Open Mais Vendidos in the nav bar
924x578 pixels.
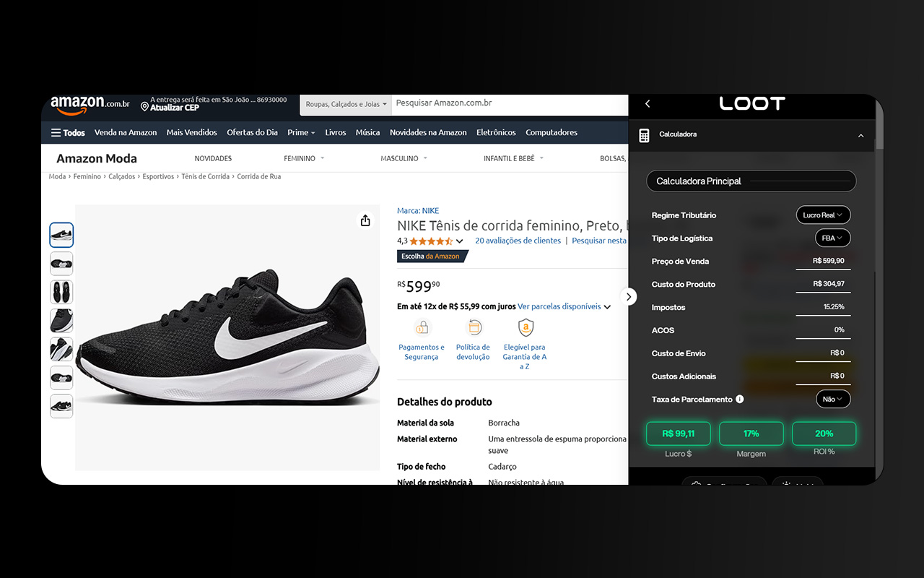click(x=192, y=132)
